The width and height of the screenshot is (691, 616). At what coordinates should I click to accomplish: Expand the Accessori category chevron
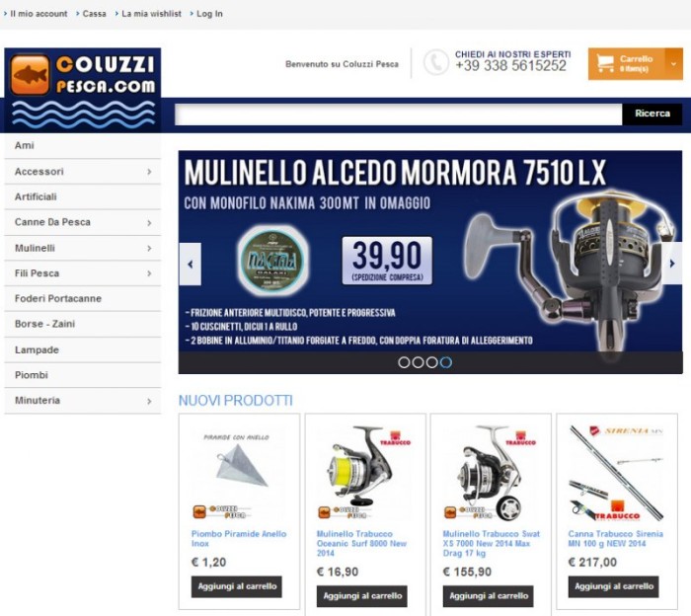point(149,172)
